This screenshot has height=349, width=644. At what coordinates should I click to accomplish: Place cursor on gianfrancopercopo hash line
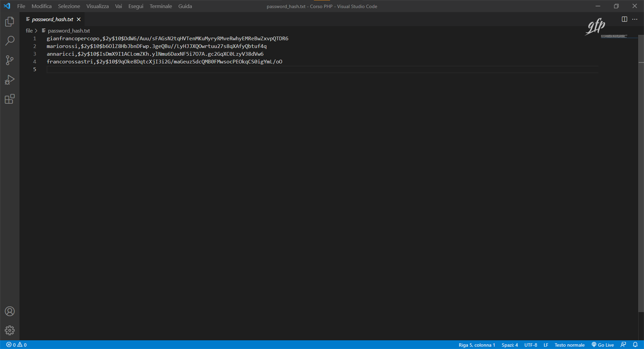coord(167,38)
